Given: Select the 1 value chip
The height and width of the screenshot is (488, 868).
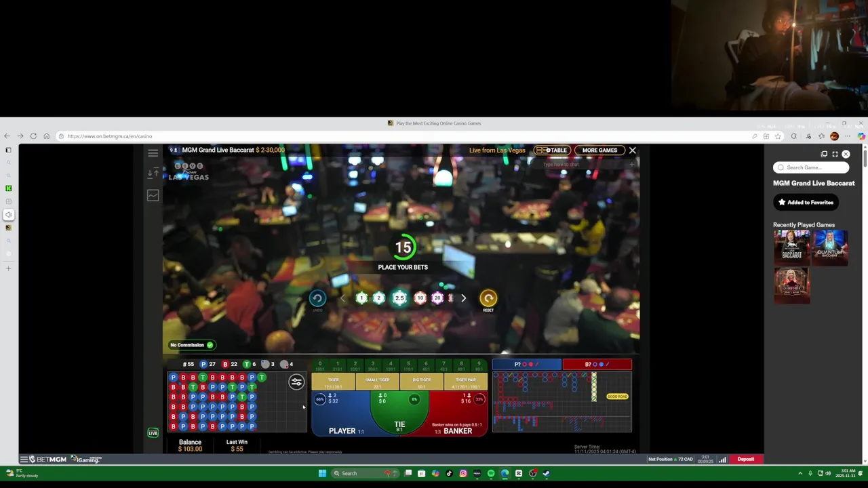Looking at the screenshot, I should (361, 298).
